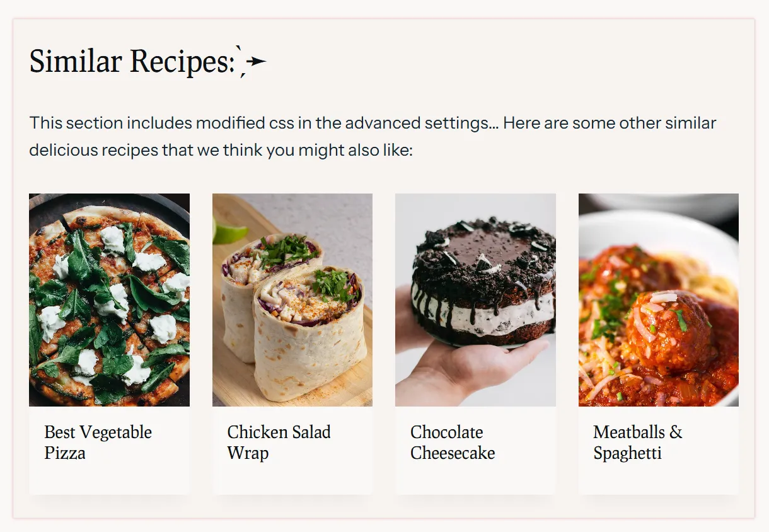Open the chicken salad wrap photo
Screen dimensions: 769x532
pos(292,300)
